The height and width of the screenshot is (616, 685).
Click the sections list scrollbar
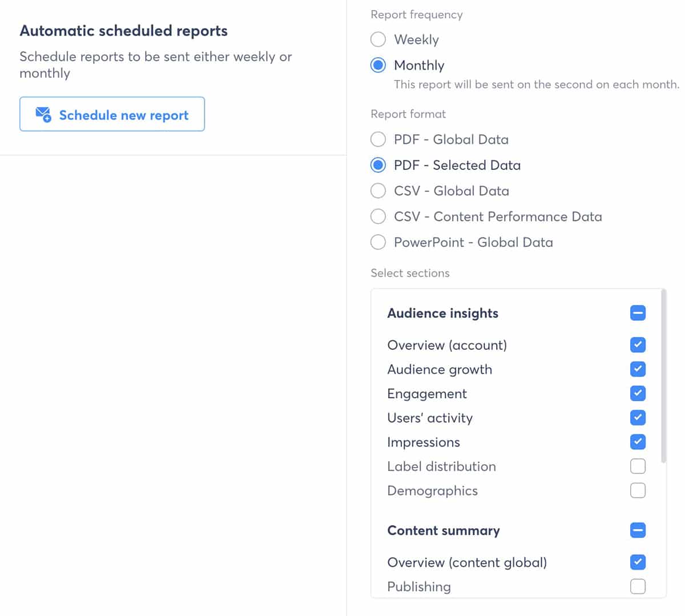pos(663,377)
